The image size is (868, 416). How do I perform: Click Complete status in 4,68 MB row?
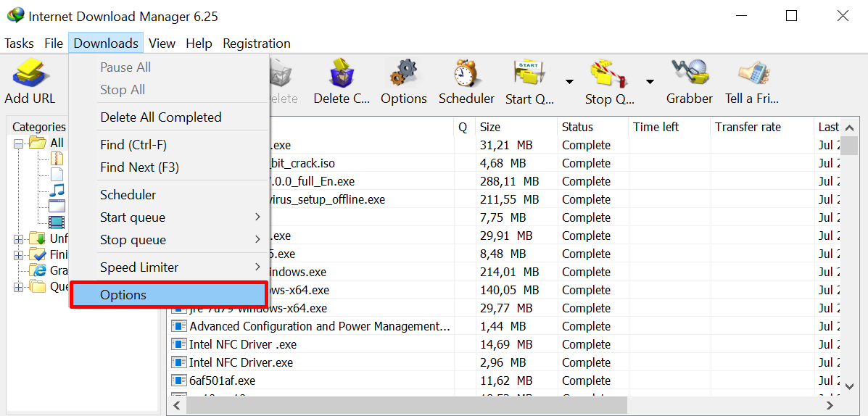tap(586, 163)
